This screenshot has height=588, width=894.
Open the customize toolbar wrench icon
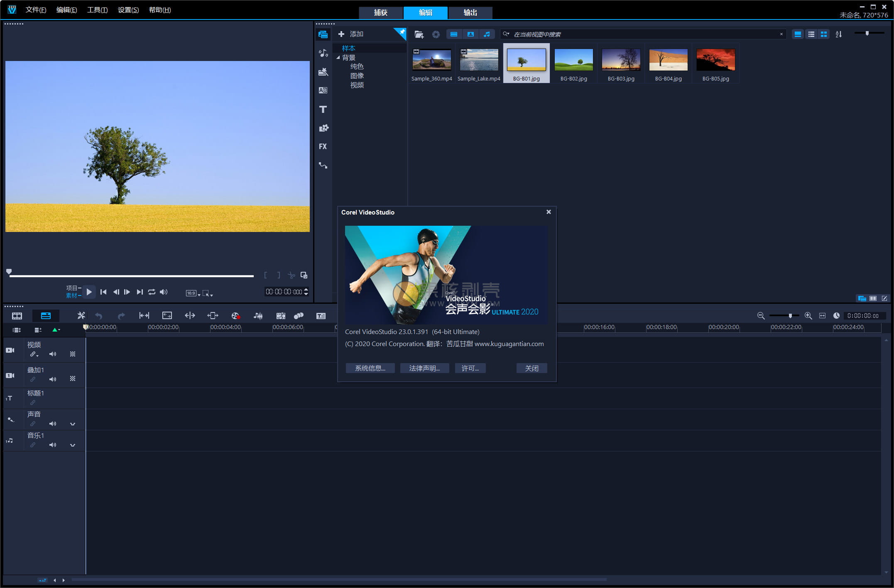point(81,316)
